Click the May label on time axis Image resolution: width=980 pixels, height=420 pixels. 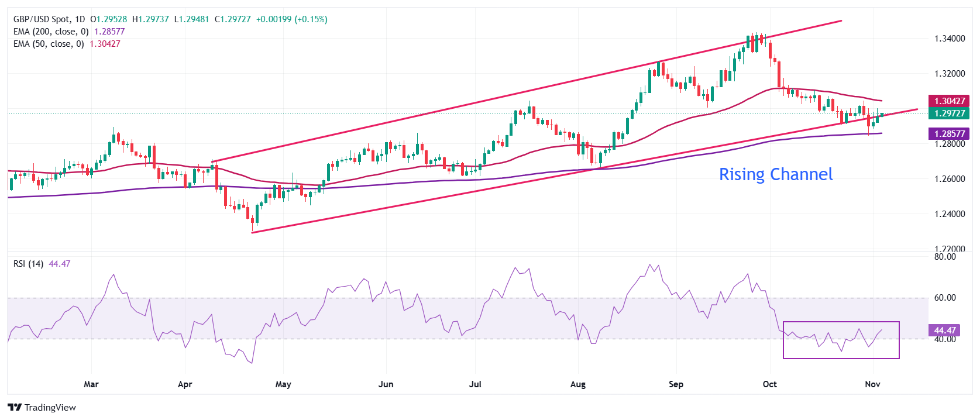283,384
